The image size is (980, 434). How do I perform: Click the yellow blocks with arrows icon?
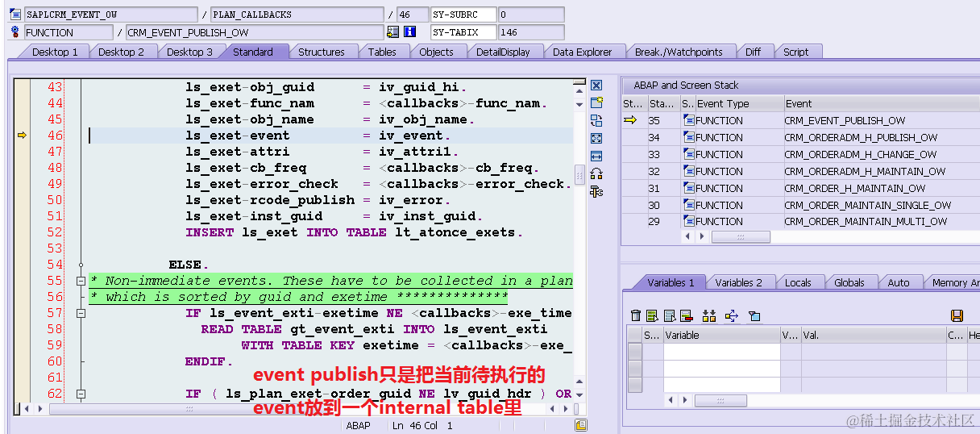pos(709,315)
